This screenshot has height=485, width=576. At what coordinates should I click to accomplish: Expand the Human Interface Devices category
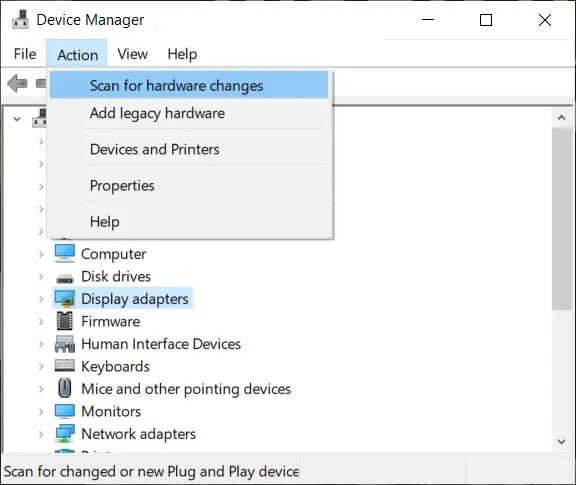(41, 344)
